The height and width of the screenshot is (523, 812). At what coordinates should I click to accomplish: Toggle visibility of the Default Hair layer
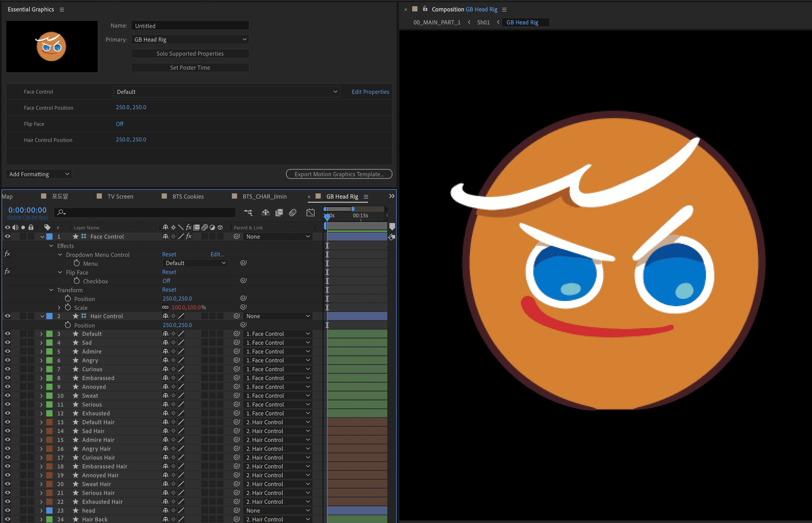(8, 422)
